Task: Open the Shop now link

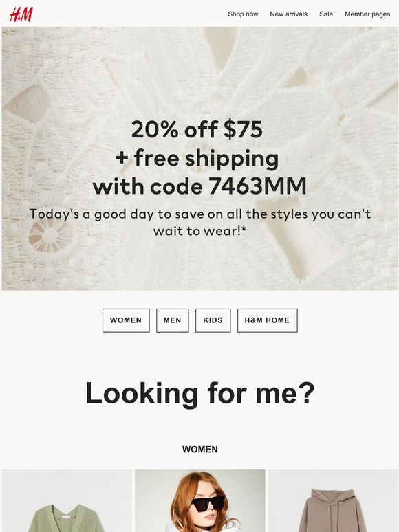Action: coord(243,14)
